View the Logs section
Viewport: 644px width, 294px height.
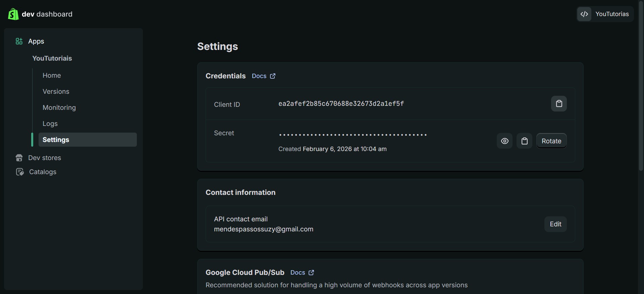click(50, 124)
